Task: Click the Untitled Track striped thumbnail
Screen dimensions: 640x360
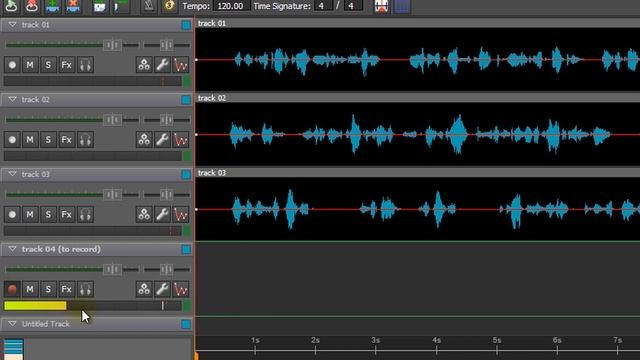Action: tap(13, 349)
